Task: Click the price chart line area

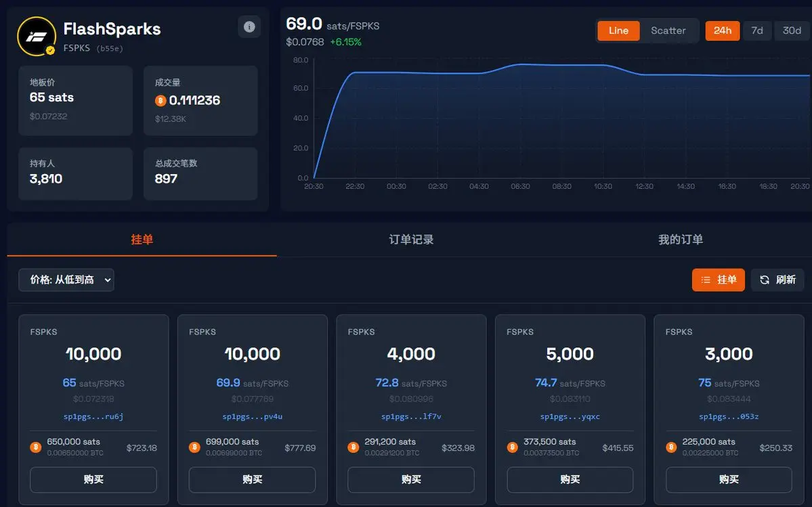Action: 561,119
